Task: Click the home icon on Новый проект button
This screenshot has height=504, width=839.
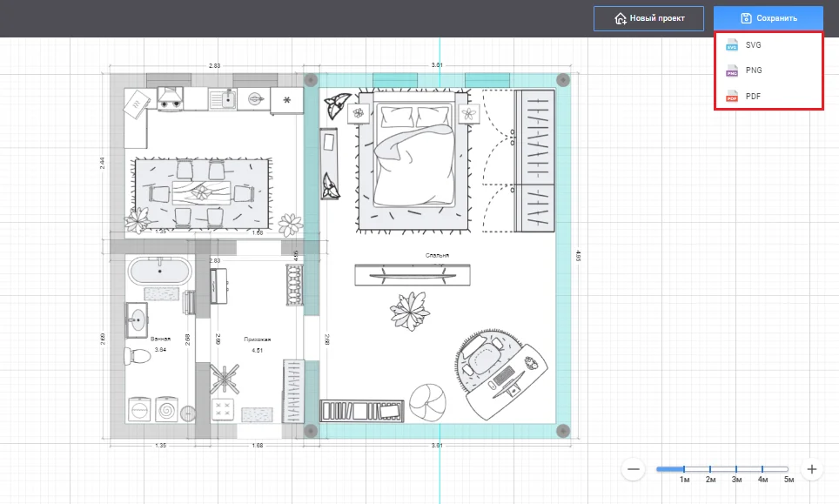Action: pyautogui.click(x=618, y=17)
